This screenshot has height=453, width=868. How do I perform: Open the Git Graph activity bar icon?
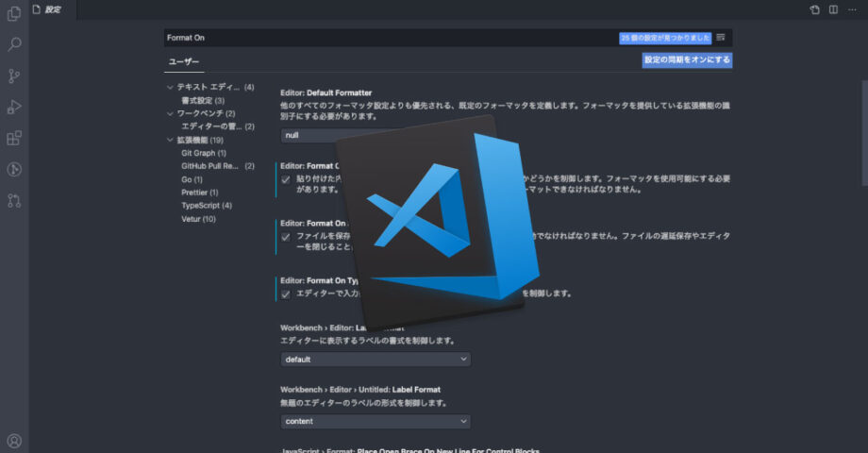click(x=14, y=170)
